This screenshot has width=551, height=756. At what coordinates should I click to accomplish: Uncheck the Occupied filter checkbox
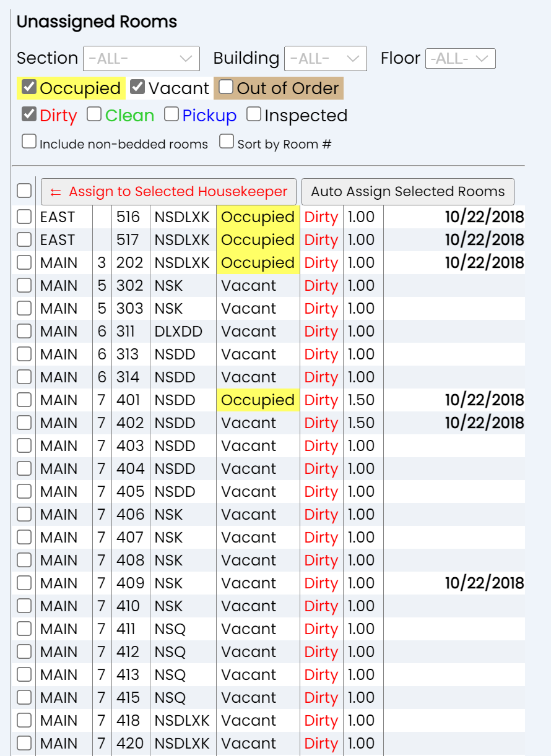point(29,87)
